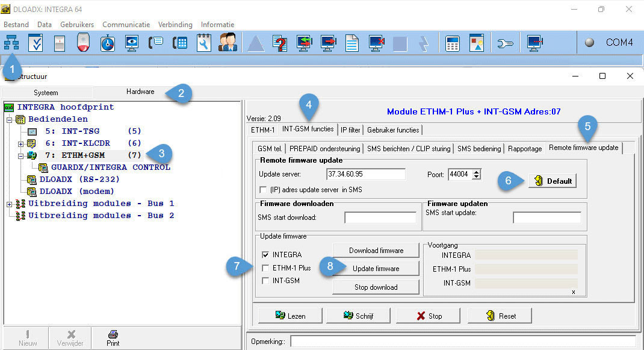Select the PREPAID ondersteuning tab
The height and width of the screenshot is (350, 644).
click(325, 148)
